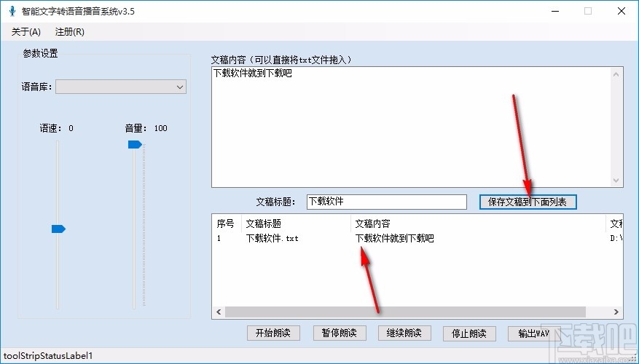Click text area's scroll down arrow

[616, 181]
